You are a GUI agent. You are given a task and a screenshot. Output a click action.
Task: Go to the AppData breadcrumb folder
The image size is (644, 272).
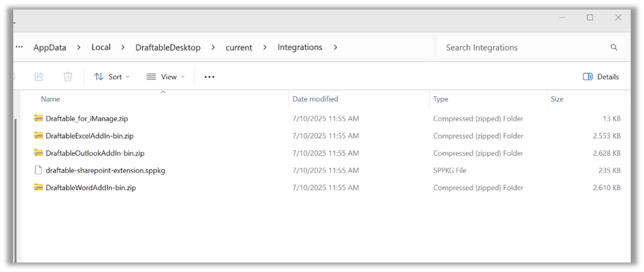[x=49, y=48]
